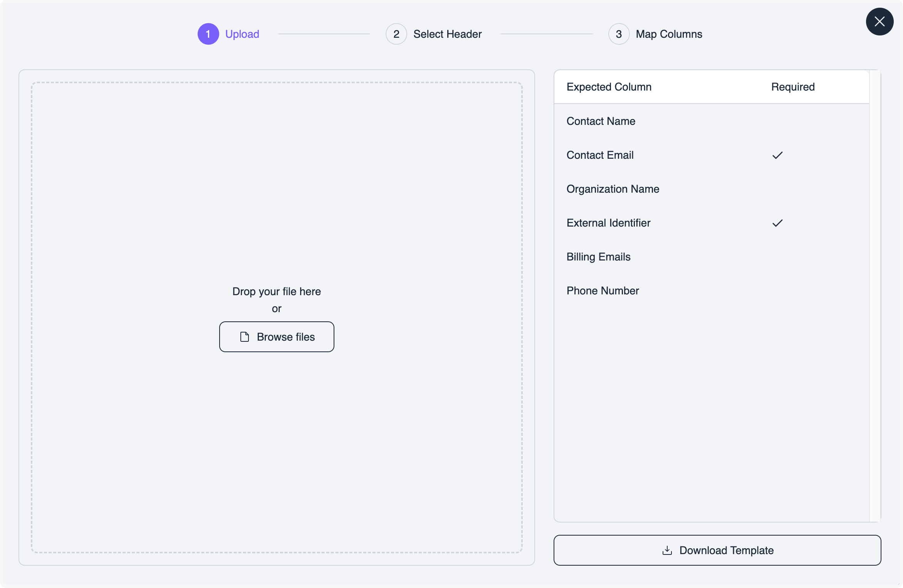Close the import dialog with X icon
This screenshot has height=588, width=903.
coord(880,22)
